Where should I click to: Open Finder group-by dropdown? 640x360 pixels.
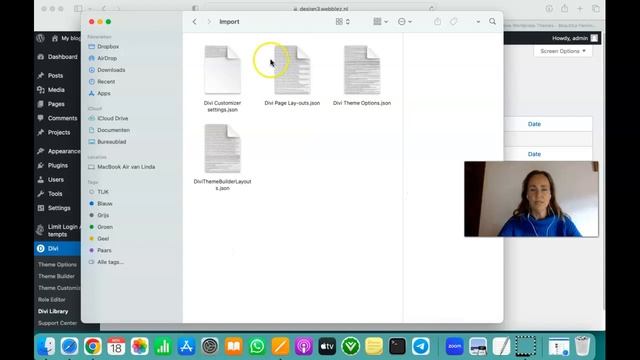click(x=380, y=22)
